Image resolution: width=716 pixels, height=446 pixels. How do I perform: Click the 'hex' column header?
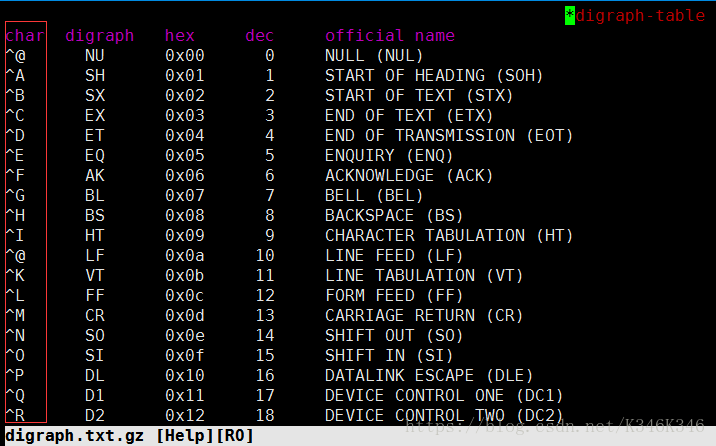[180, 36]
